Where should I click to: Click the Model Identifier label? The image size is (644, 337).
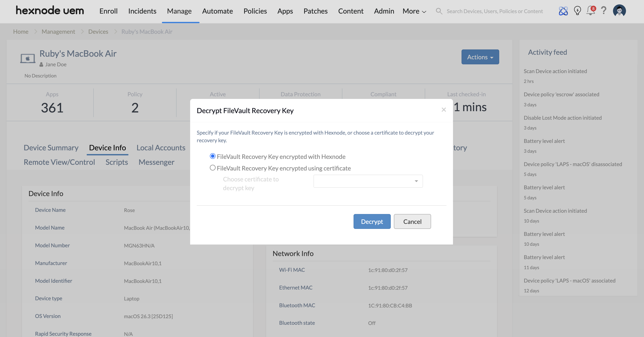click(53, 281)
